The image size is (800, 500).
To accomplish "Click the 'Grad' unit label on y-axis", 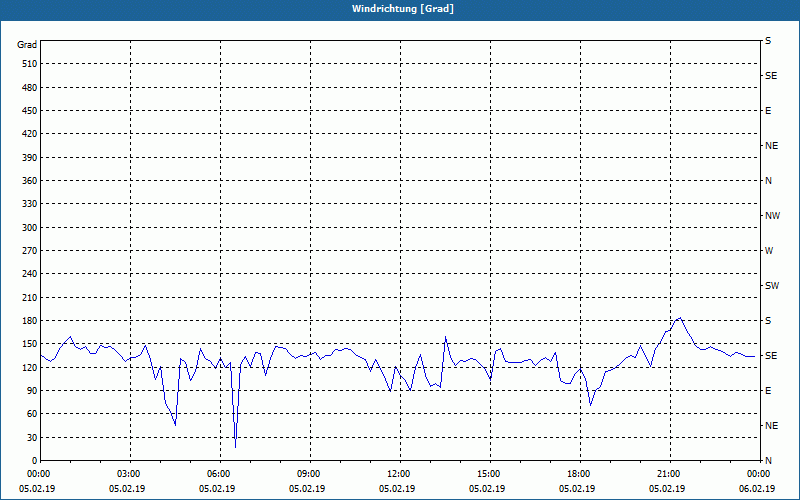I will point(27,45).
